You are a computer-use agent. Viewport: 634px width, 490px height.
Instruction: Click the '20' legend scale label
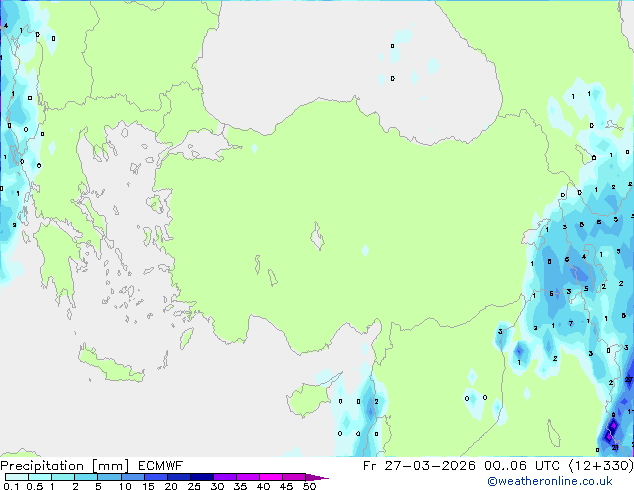tap(171, 486)
